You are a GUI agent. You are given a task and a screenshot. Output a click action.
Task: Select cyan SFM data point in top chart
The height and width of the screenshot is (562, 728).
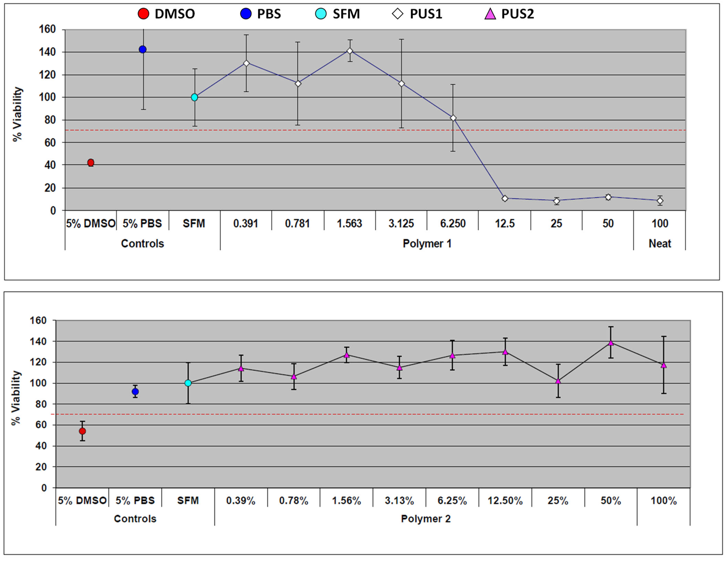click(x=194, y=97)
